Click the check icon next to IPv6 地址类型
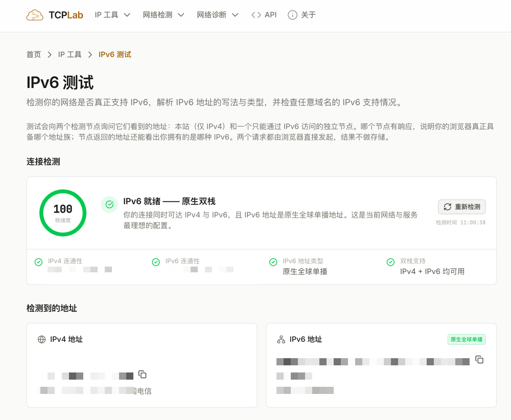Viewport: 511px width, 420px height. 273,262
